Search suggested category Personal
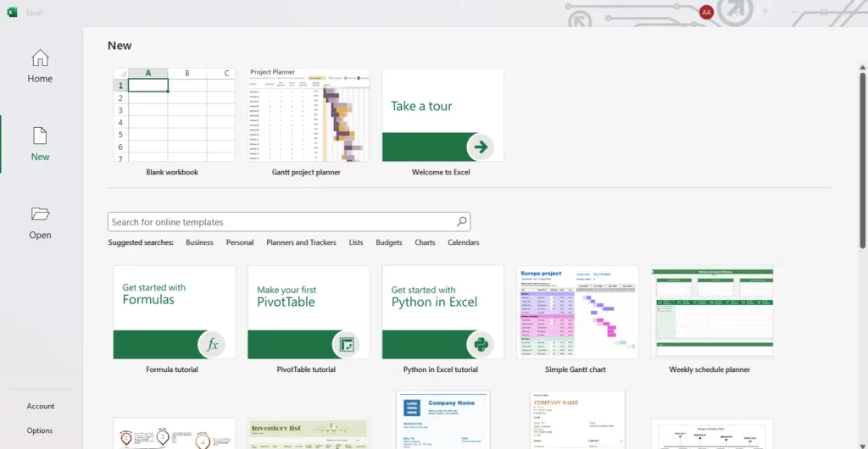The image size is (868, 449). coord(240,242)
